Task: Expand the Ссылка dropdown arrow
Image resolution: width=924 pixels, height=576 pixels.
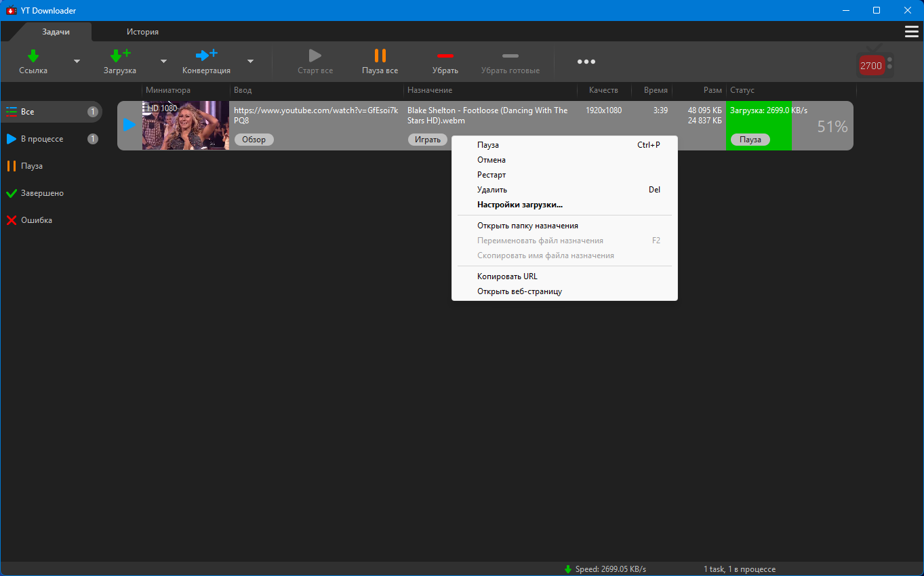Action: [x=77, y=62]
